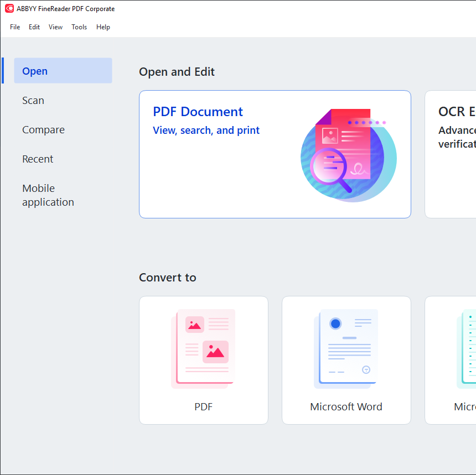Viewport: 476px width, 475px height.
Task: Open the View menu
Action: click(55, 27)
